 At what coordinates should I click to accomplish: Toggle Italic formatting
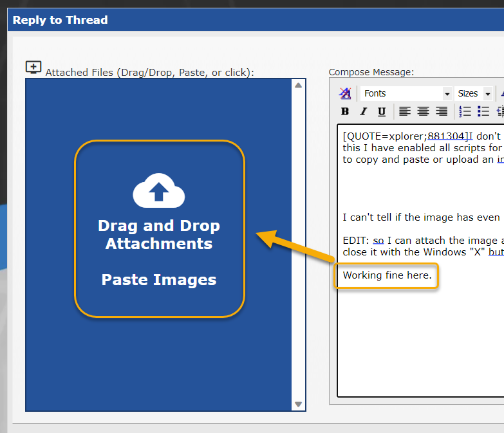coord(363,111)
